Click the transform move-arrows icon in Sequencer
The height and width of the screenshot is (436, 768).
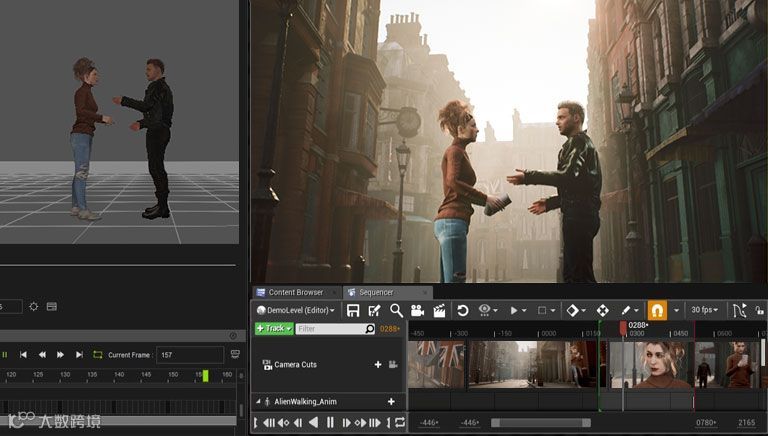click(602, 311)
